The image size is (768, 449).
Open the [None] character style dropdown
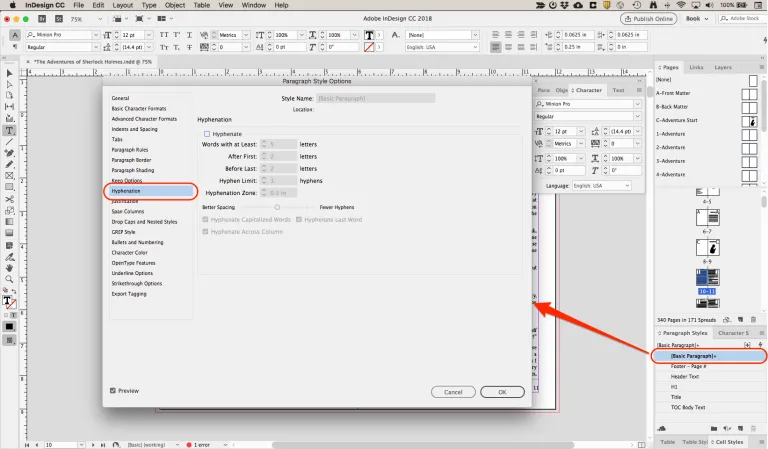[475, 35]
